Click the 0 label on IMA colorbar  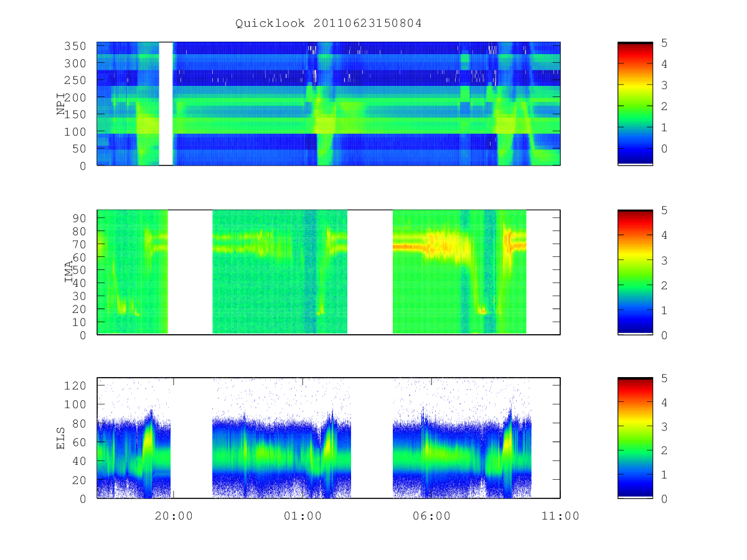tap(665, 335)
